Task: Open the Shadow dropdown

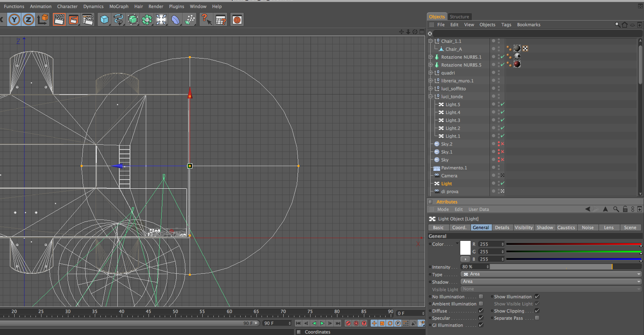Action: pos(551,282)
